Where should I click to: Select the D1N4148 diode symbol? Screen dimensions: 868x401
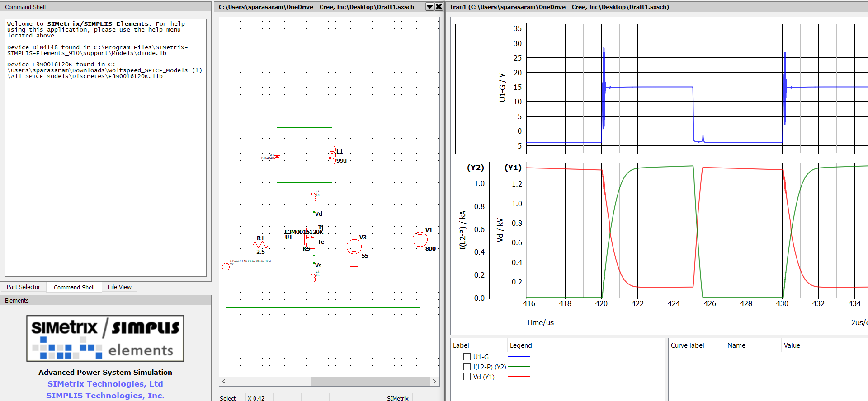(x=277, y=157)
